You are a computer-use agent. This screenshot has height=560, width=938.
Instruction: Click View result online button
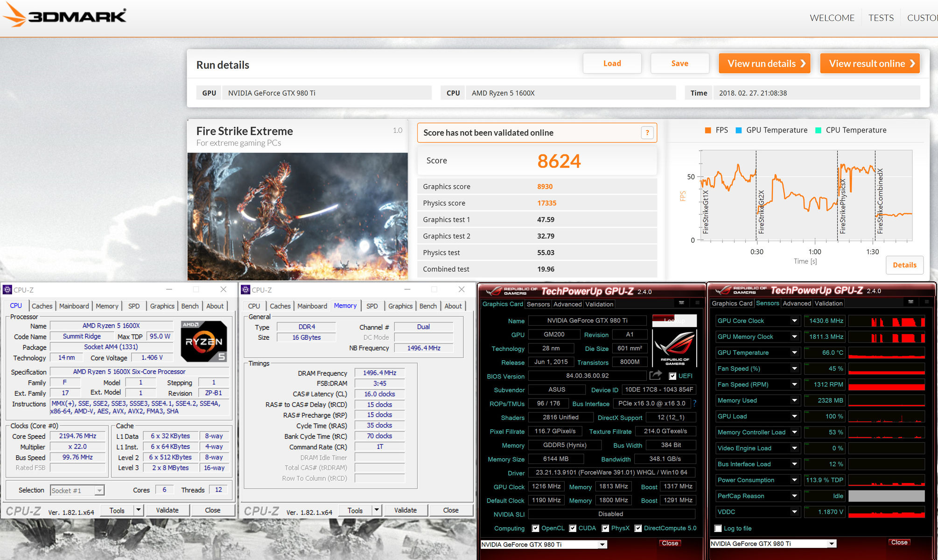870,63
